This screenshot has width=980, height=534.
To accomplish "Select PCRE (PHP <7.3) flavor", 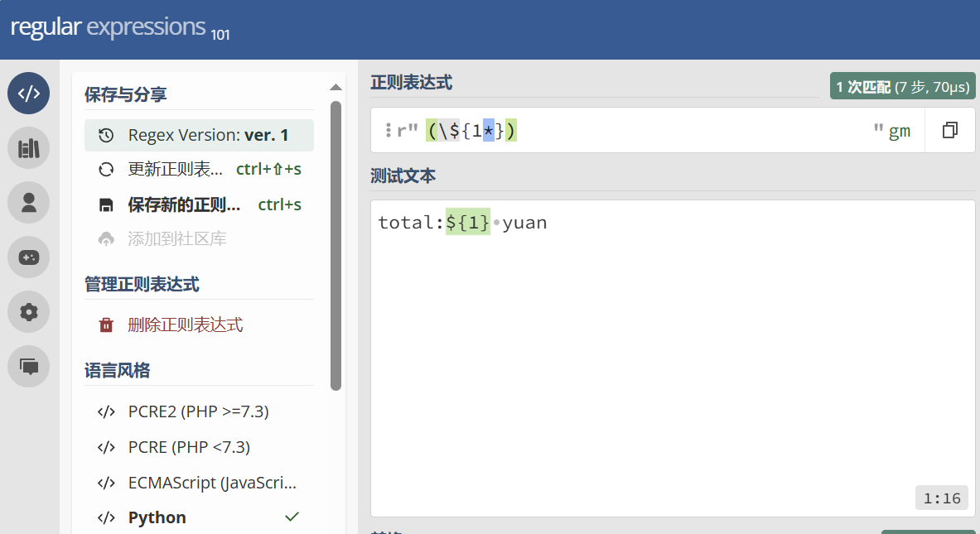I will point(189,447).
